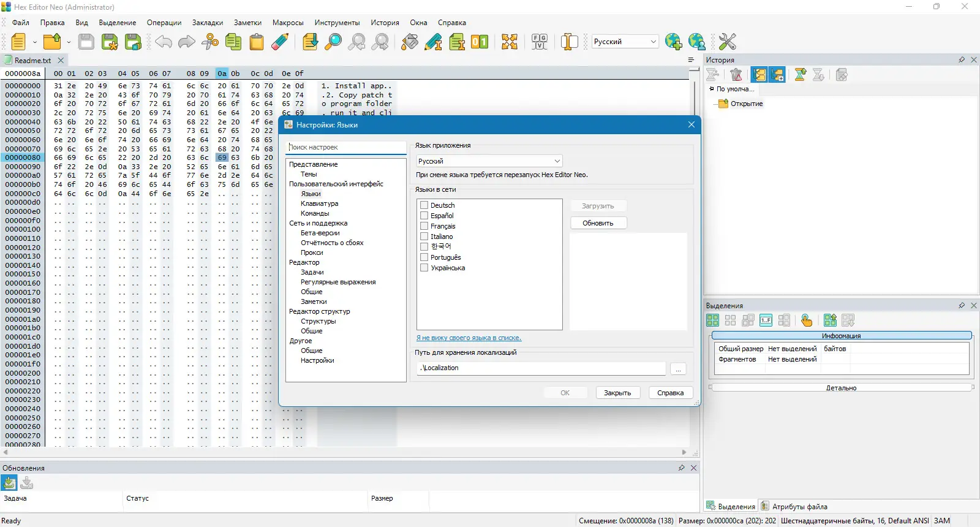Click the fill paint bucket icon
This screenshot has width=980, height=527.
coord(410,42)
